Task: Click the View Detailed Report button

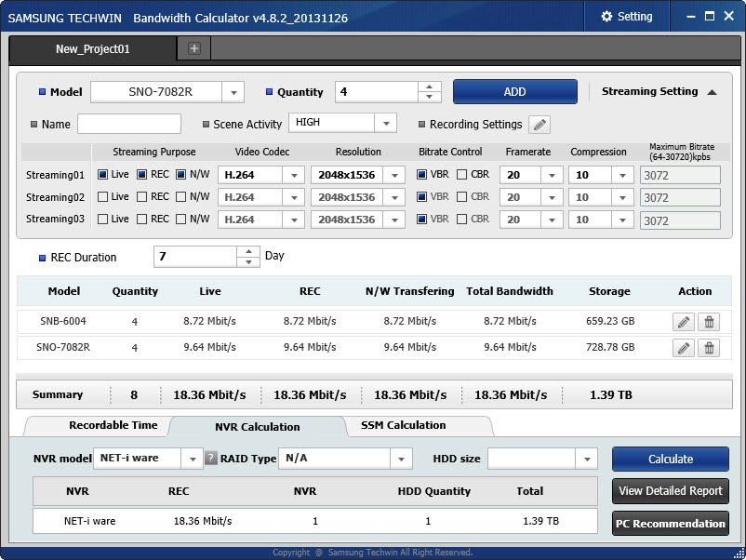Action: coord(671,491)
